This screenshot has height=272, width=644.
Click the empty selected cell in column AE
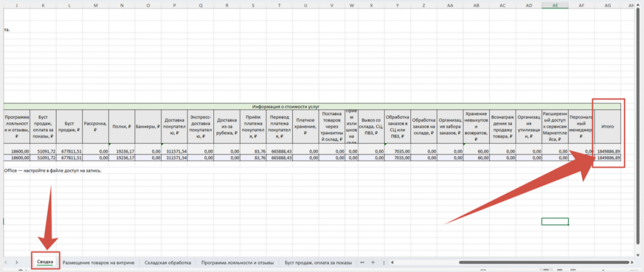click(555, 222)
